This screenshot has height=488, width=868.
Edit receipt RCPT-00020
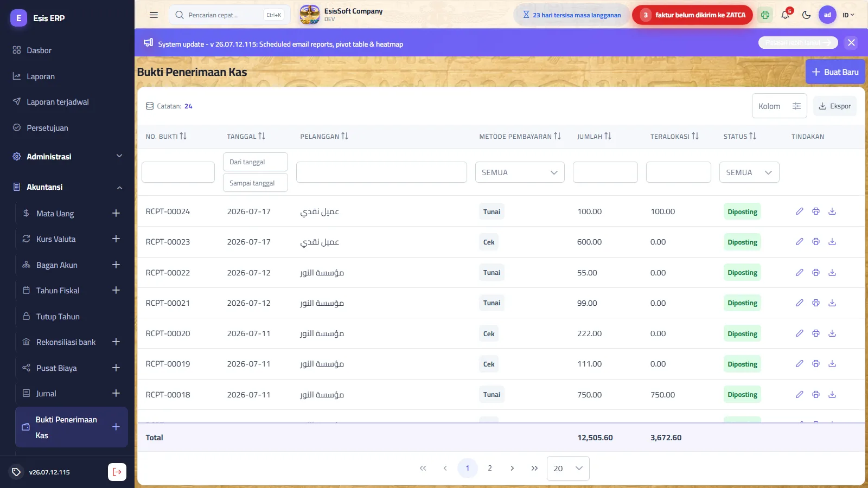pyautogui.click(x=800, y=333)
